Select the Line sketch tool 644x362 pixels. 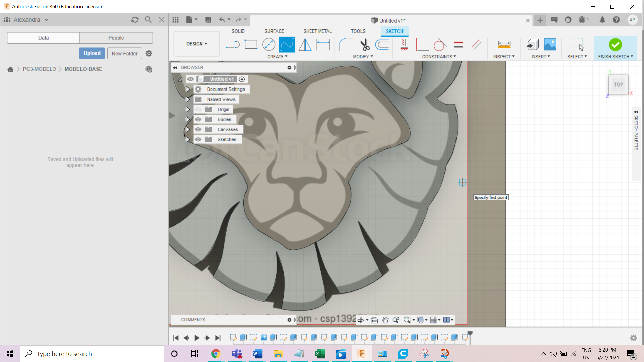click(233, 44)
